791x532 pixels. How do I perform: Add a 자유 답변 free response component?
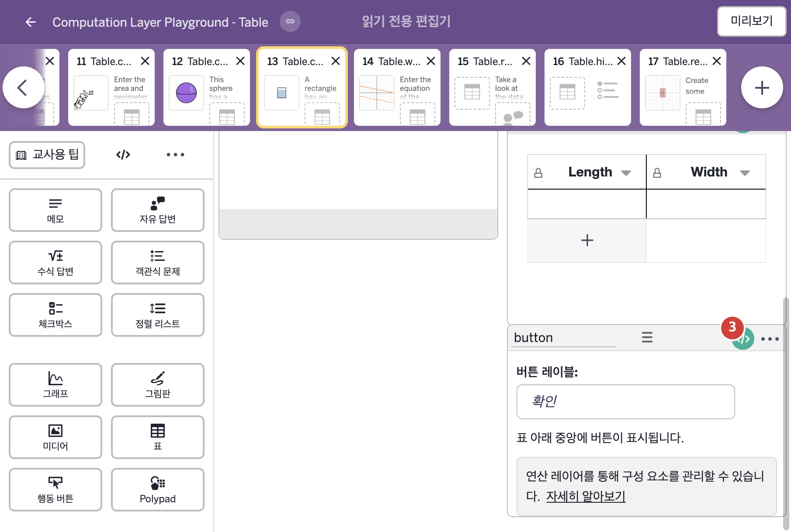[158, 210]
